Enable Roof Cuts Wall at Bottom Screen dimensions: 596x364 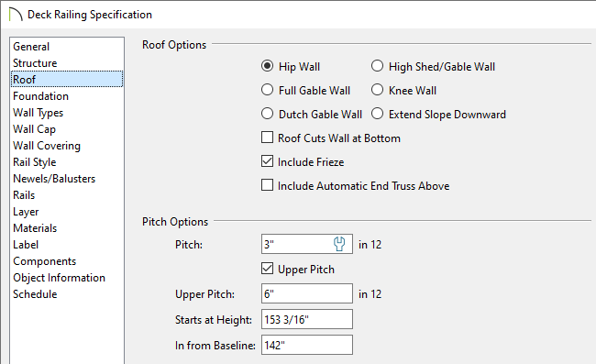point(267,138)
